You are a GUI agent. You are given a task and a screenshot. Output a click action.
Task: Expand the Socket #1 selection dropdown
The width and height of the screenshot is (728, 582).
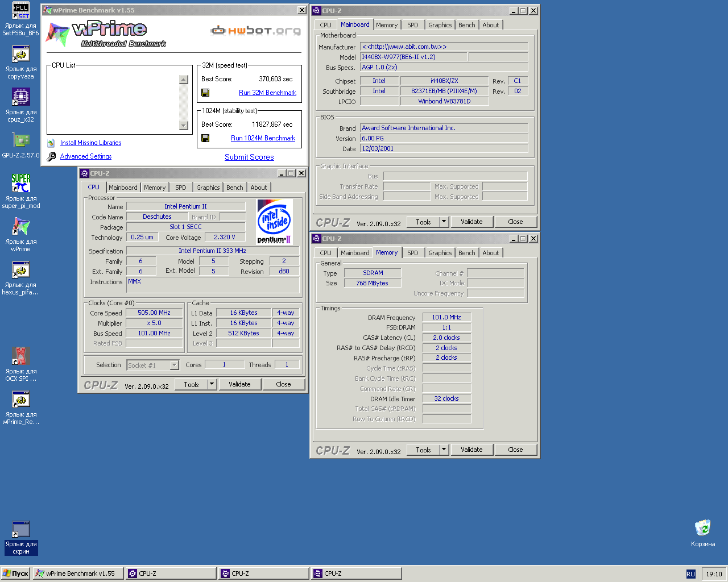(175, 365)
